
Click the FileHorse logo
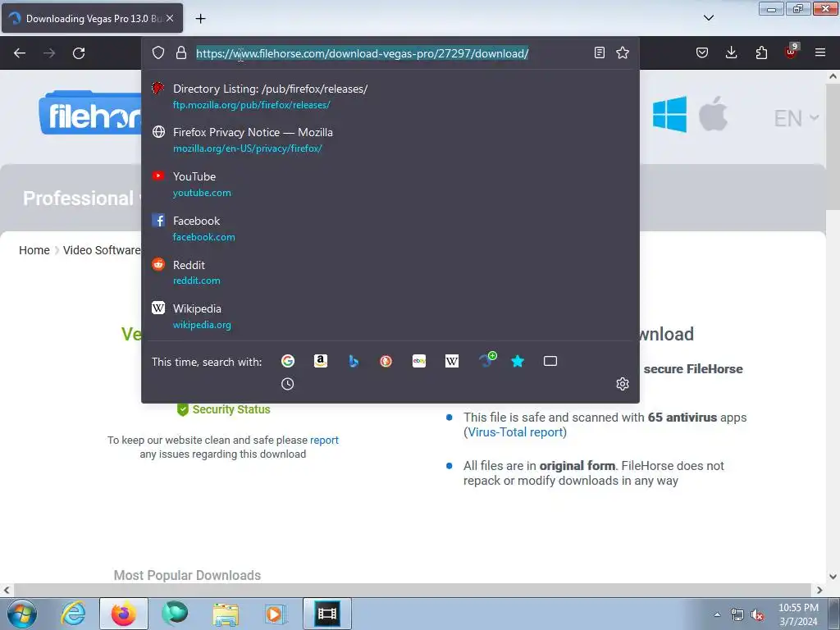[x=90, y=113]
